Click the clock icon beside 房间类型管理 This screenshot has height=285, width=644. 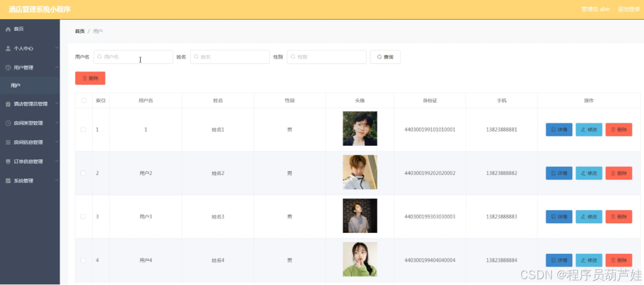coord(8,123)
